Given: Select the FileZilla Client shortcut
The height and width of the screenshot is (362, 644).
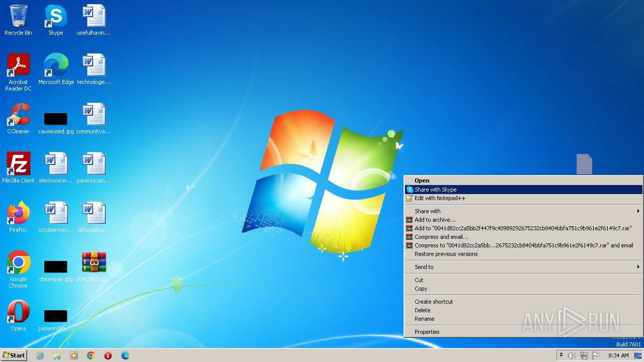Looking at the screenshot, I should click(x=18, y=168).
